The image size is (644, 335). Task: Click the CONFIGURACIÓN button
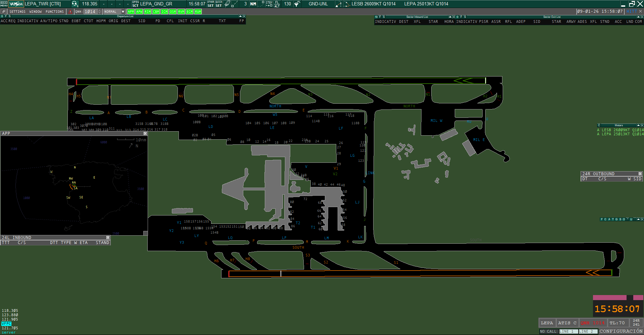[621, 331]
